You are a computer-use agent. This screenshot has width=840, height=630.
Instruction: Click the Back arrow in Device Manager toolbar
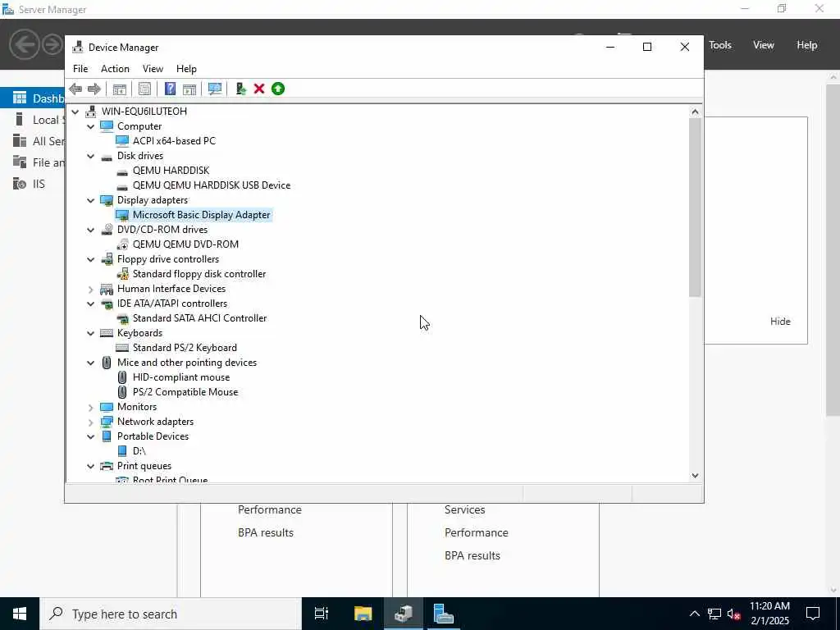[x=75, y=89]
